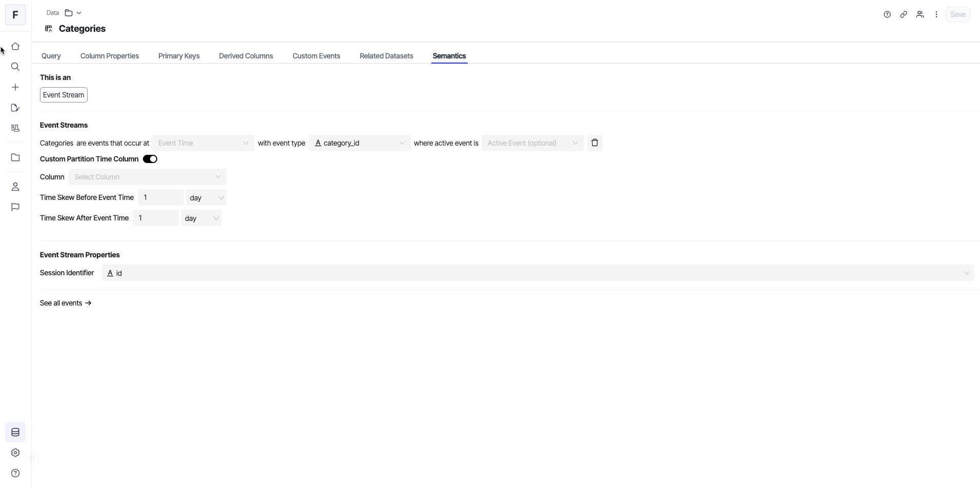This screenshot has width=980, height=488.
Task: Open the folder icon in sidebar
Action: tap(15, 158)
